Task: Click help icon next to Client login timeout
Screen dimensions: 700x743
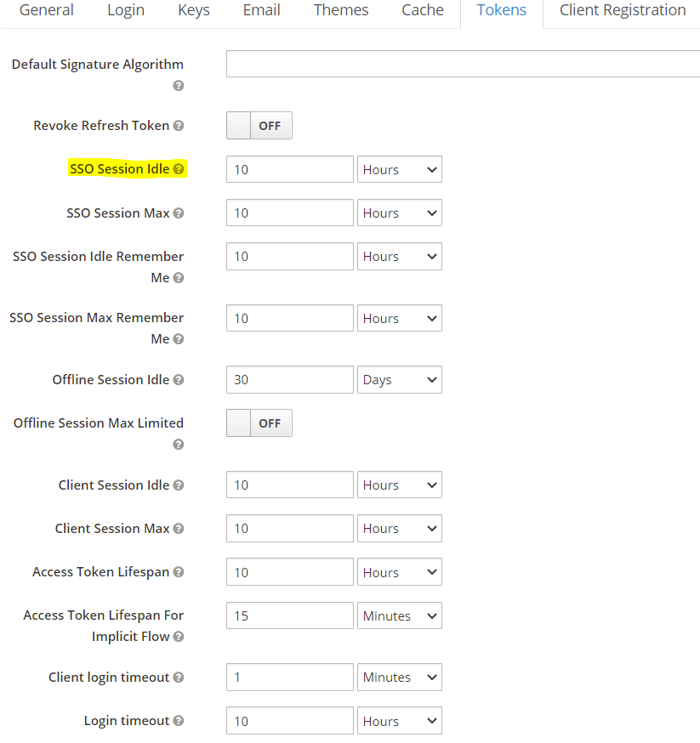Action: pyautogui.click(x=179, y=678)
